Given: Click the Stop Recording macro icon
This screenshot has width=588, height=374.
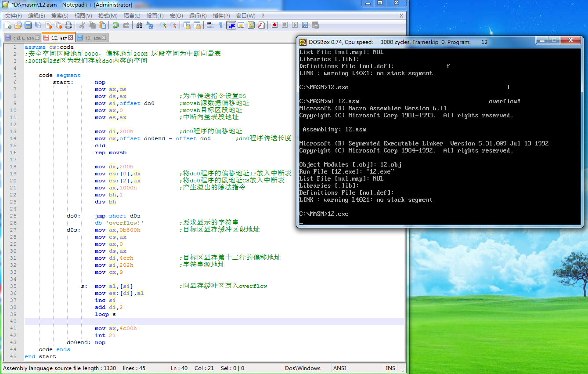Looking at the screenshot, I should [285, 25].
